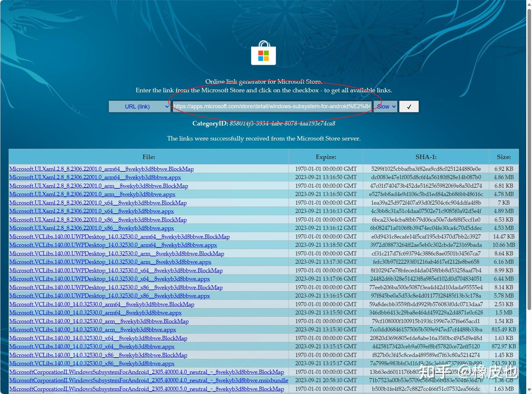
Task: Open Microsoft.UI.Xaml.2.8 arm64 BlockMap link
Action: tap(102, 169)
